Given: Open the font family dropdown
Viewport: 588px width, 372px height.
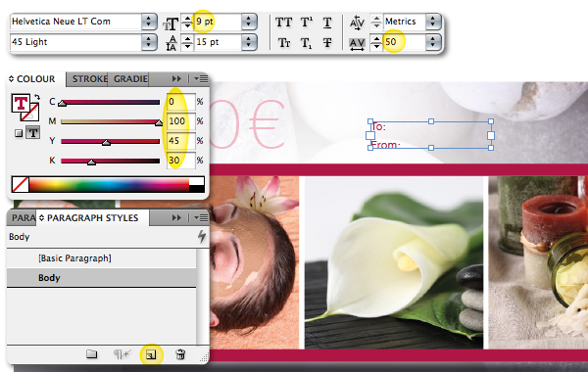Looking at the screenshot, I should [x=149, y=22].
